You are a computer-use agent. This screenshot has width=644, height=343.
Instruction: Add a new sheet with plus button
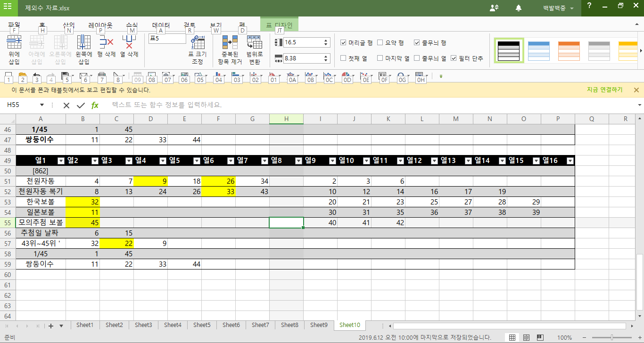tap(51, 326)
